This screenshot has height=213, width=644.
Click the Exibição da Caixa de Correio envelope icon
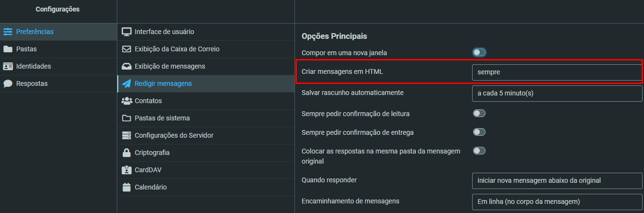click(126, 49)
